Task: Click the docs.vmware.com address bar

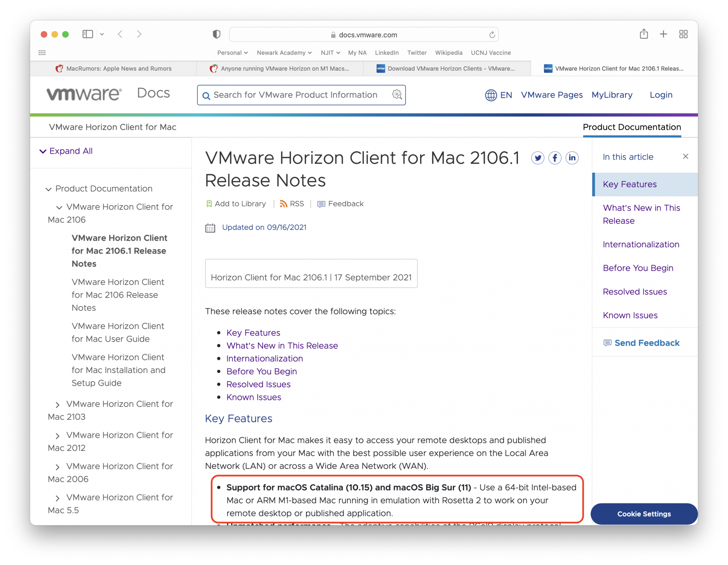Action: (x=364, y=35)
